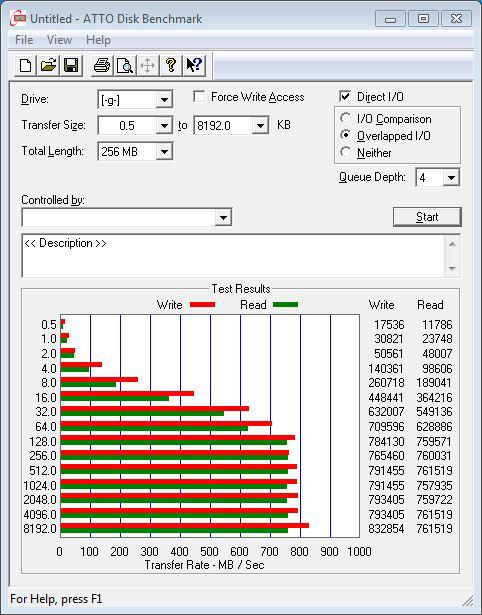Expand the Controlled by dropdown
This screenshot has height=615, width=482.
point(223,217)
